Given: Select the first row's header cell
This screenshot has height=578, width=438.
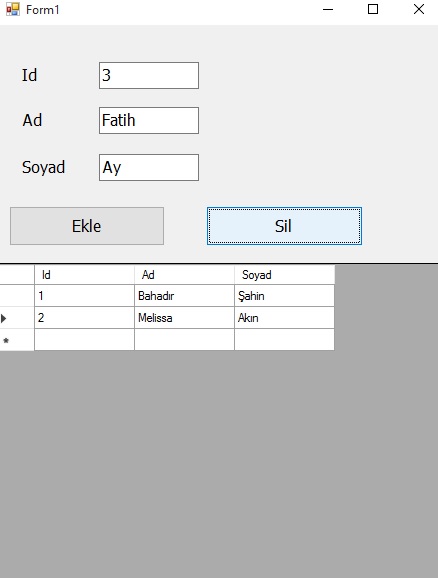Looking at the screenshot, I should point(17,296).
